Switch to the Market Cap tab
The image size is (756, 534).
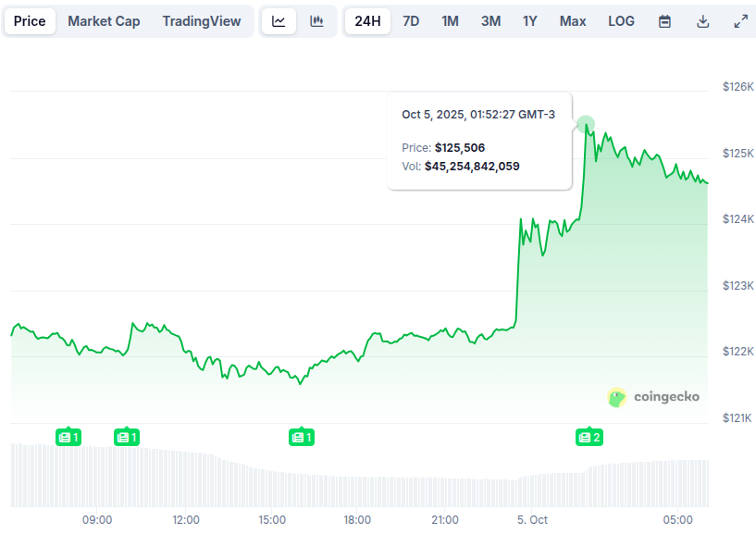pos(104,21)
